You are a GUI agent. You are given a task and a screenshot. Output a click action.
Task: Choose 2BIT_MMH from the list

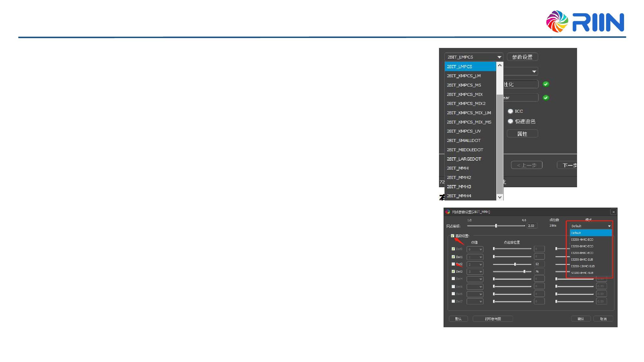pos(458,168)
